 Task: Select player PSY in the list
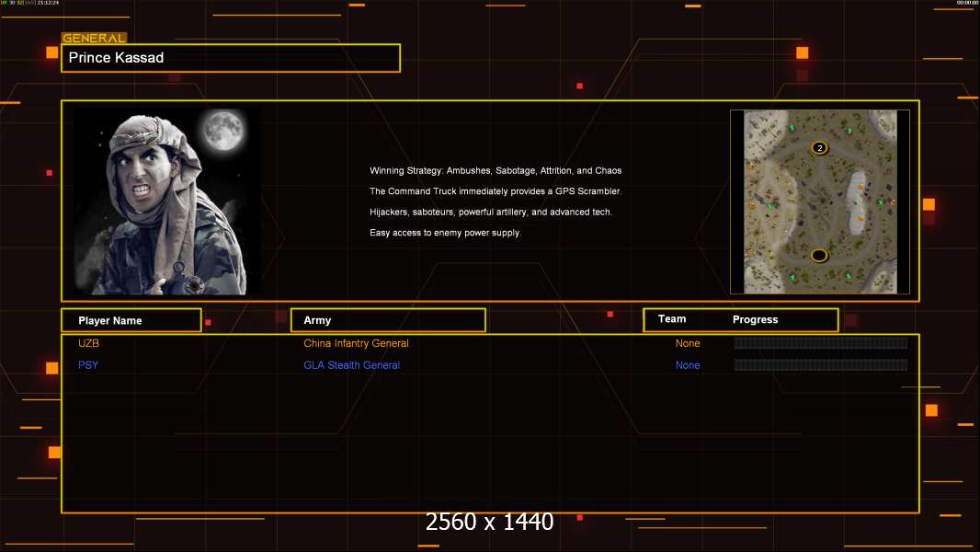click(88, 365)
